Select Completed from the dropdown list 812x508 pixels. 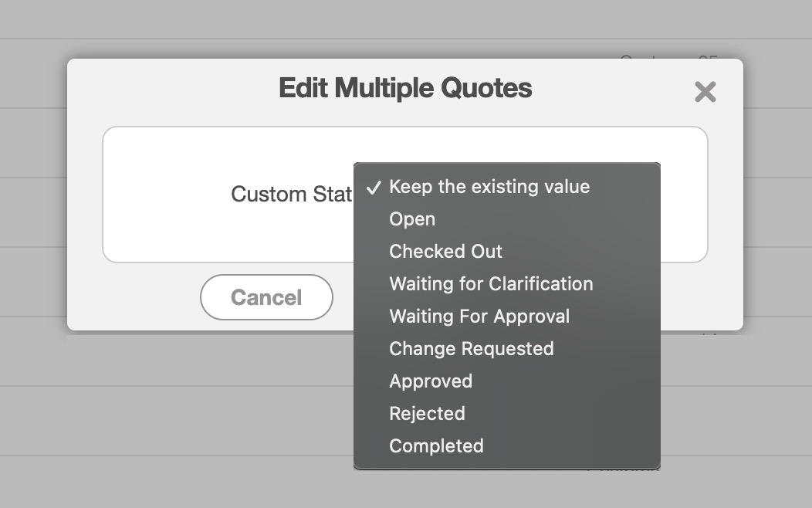click(x=436, y=446)
